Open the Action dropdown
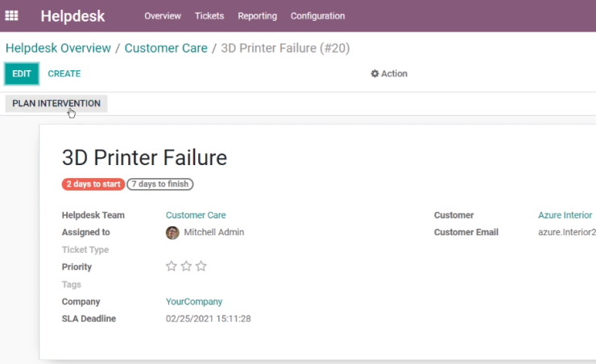Screen dimensions: 596x364 click(x=389, y=73)
